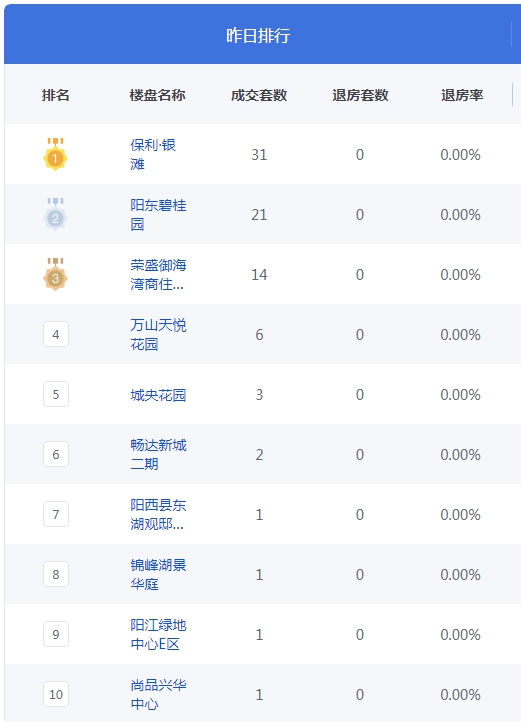Select the 昨日排行 tab header

pos(258,35)
